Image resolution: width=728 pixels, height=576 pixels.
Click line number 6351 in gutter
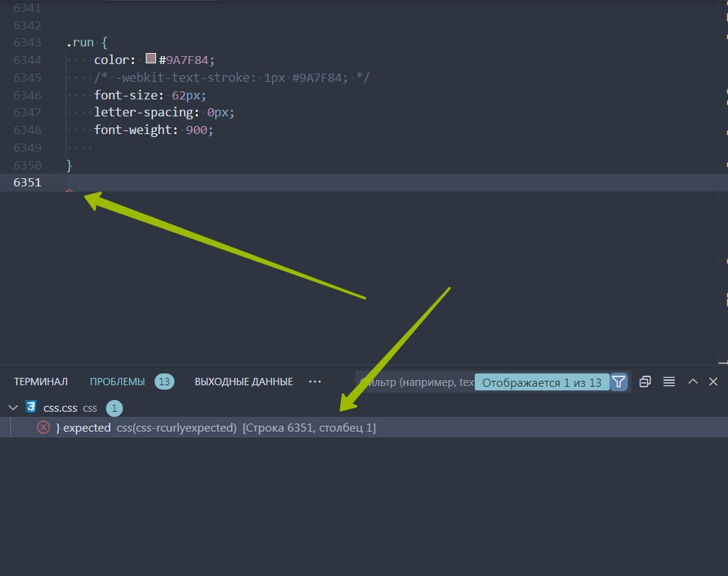(x=27, y=183)
